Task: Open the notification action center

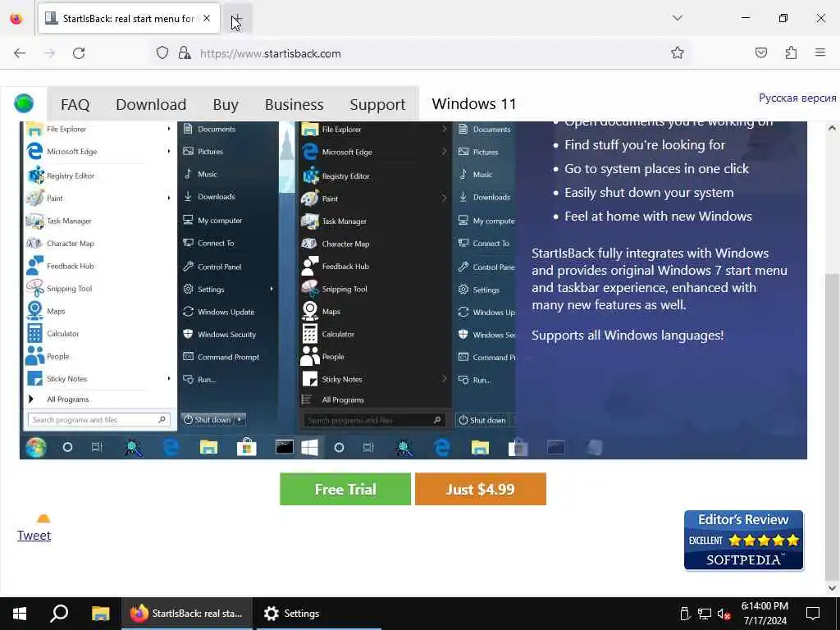Action: [x=813, y=614]
